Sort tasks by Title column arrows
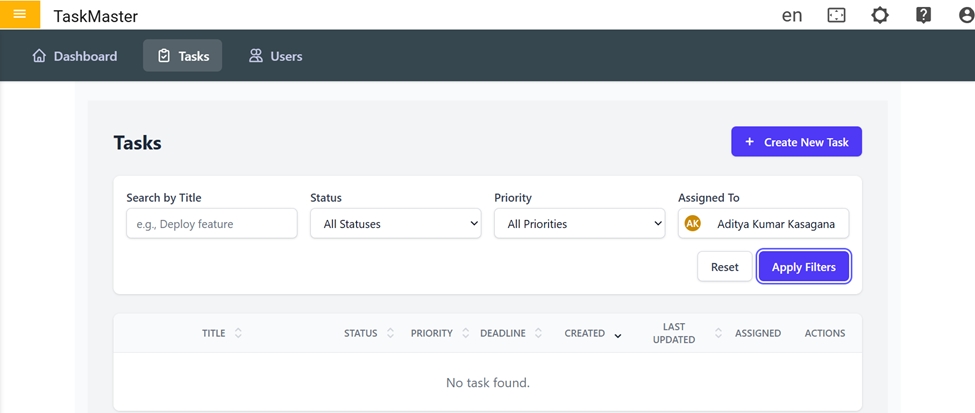Image resolution: width=975 pixels, height=413 pixels. click(238, 333)
